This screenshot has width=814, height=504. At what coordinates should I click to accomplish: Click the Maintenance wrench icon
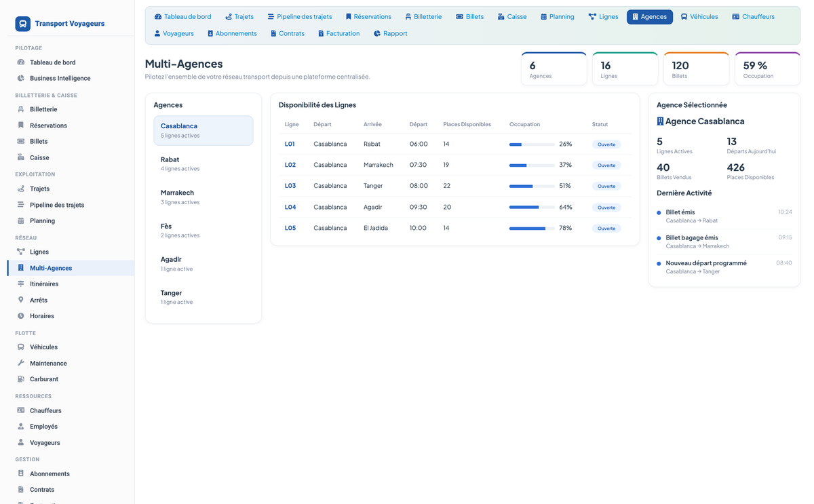coord(21,363)
